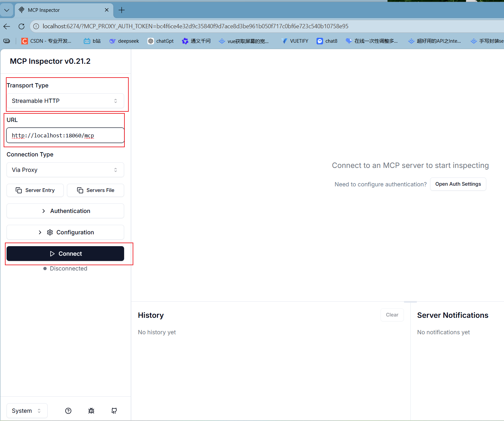The height and width of the screenshot is (421, 504).
Task: Click the URL input field
Action: 65,135
